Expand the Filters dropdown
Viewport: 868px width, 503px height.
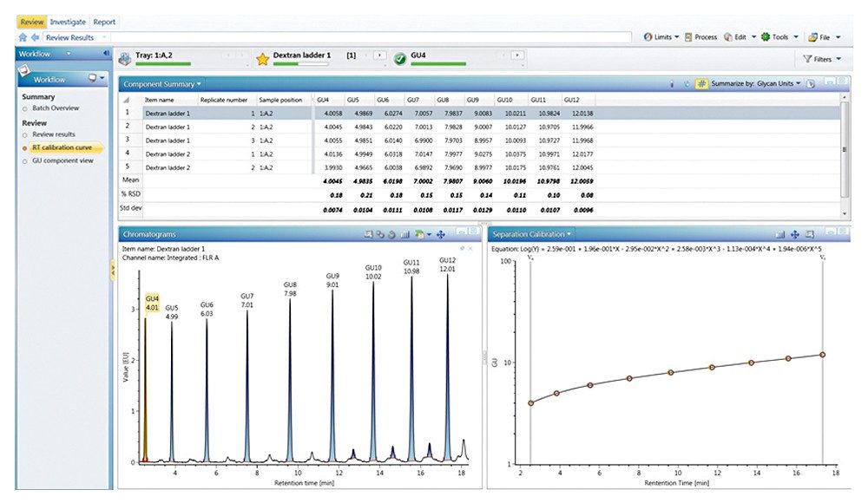tap(838, 59)
